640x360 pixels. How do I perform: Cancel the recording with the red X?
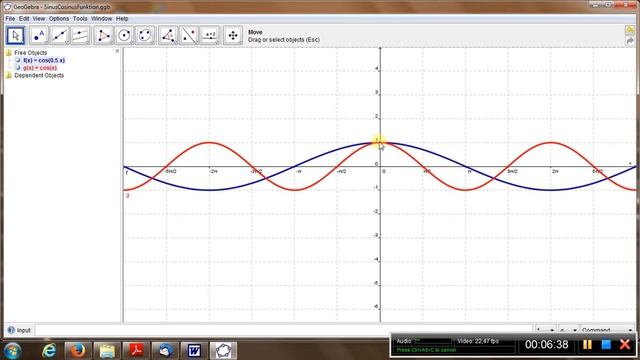pyautogui.click(x=625, y=345)
